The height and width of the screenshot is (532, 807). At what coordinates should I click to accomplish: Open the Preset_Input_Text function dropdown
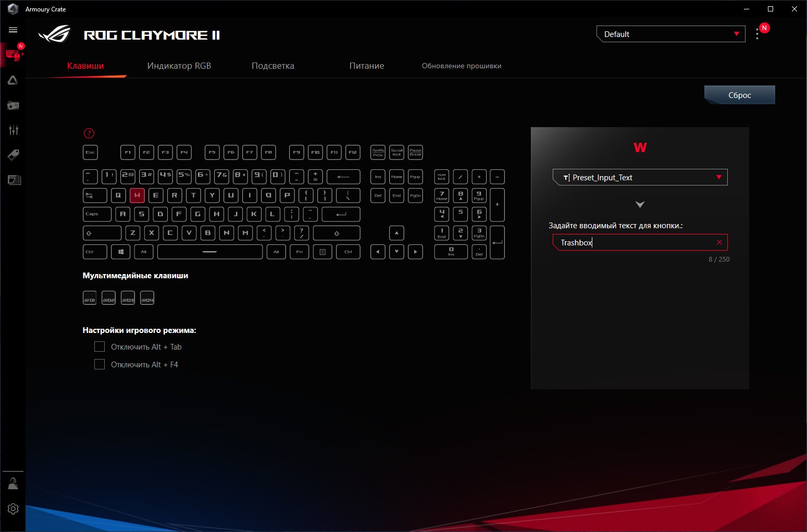click(x=640, y=177)
